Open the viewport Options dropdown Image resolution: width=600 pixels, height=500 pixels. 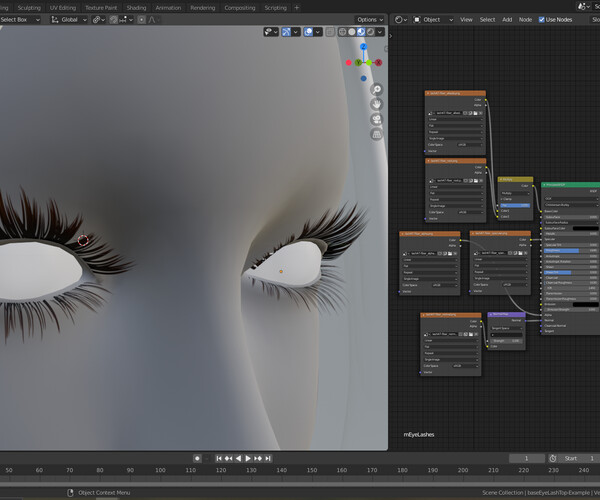point(370,20)
